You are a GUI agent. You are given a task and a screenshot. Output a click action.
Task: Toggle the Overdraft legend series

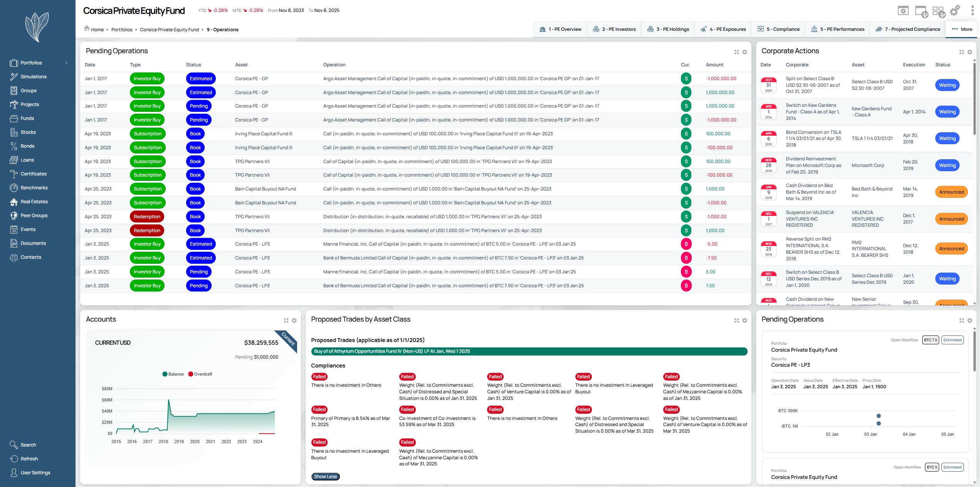tap(200, 374)
